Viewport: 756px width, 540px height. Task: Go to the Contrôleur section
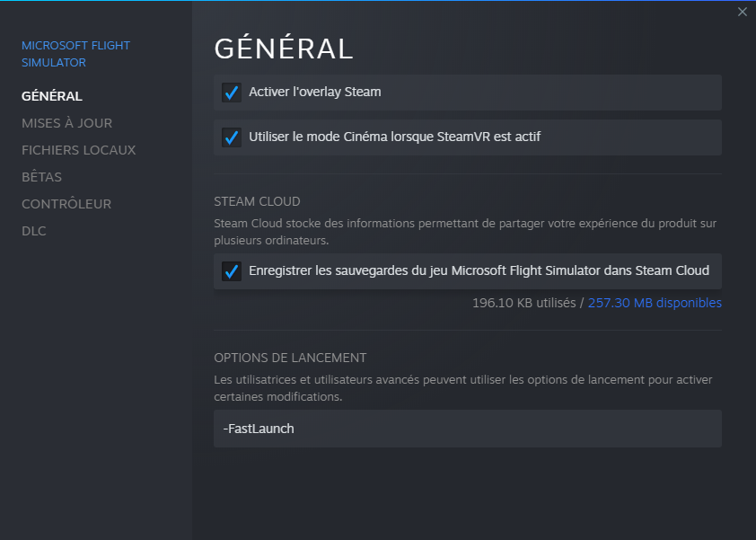(66, 204)
